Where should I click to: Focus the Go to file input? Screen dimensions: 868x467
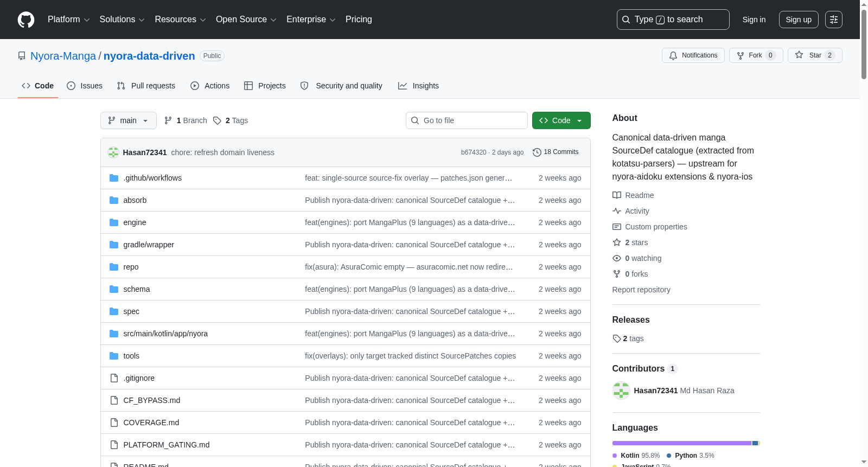(x=467, y=120)
